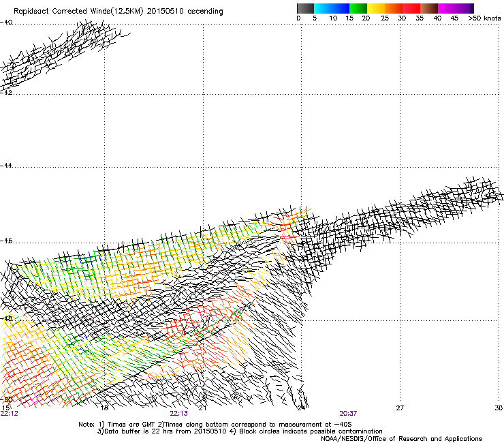Click the green 15-20 knots legend segment
The width and height of the screenshot is (504, 443).
(x=358, y=8)
